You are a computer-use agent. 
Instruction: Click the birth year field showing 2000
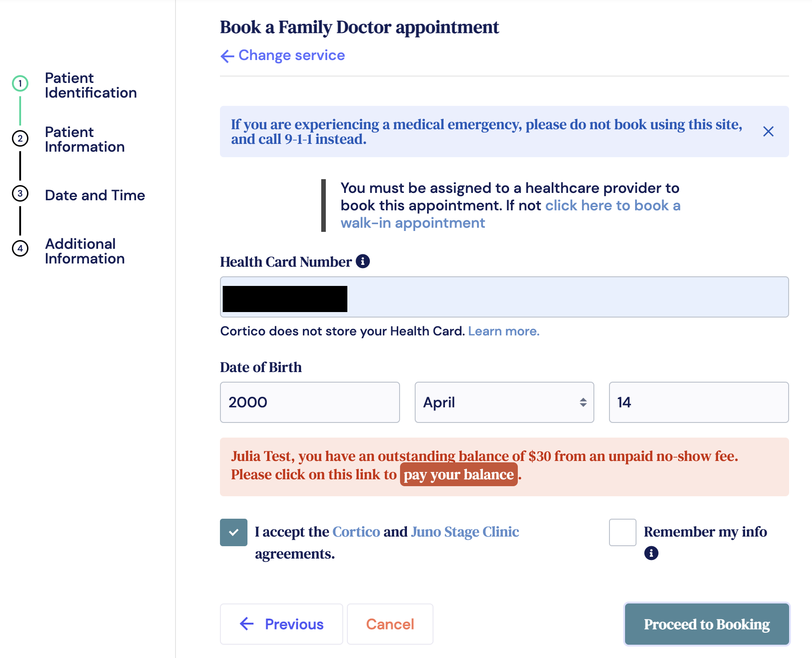[310, 402]
